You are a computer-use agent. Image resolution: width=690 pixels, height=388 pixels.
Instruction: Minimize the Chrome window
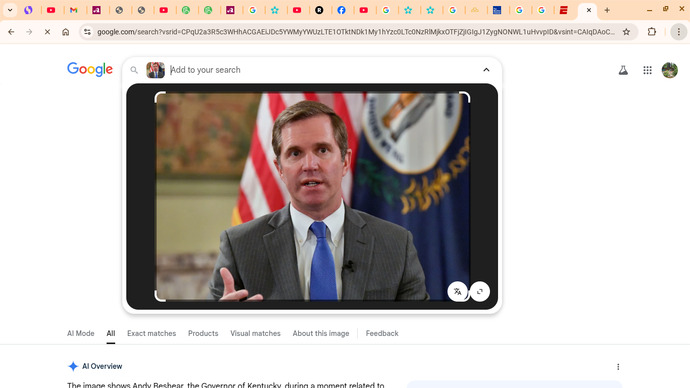(649, 10)
